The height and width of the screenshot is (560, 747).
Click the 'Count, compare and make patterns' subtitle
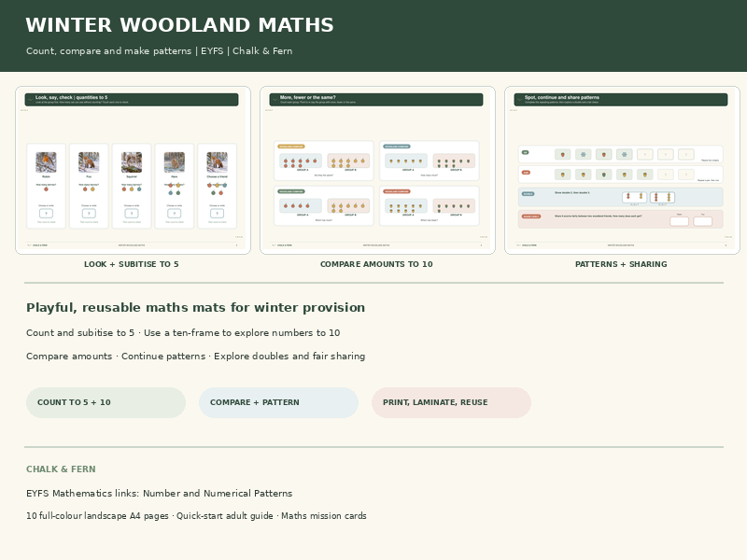point(108,51)
